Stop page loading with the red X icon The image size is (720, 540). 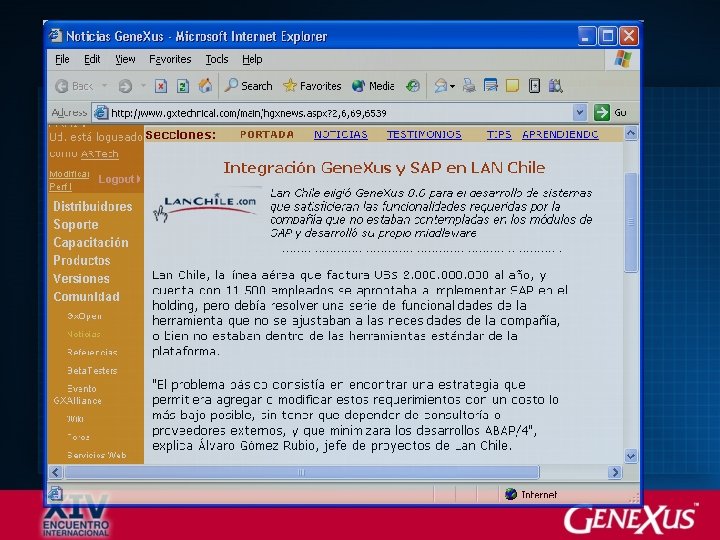pyautogui.click(x=160, y=86)
